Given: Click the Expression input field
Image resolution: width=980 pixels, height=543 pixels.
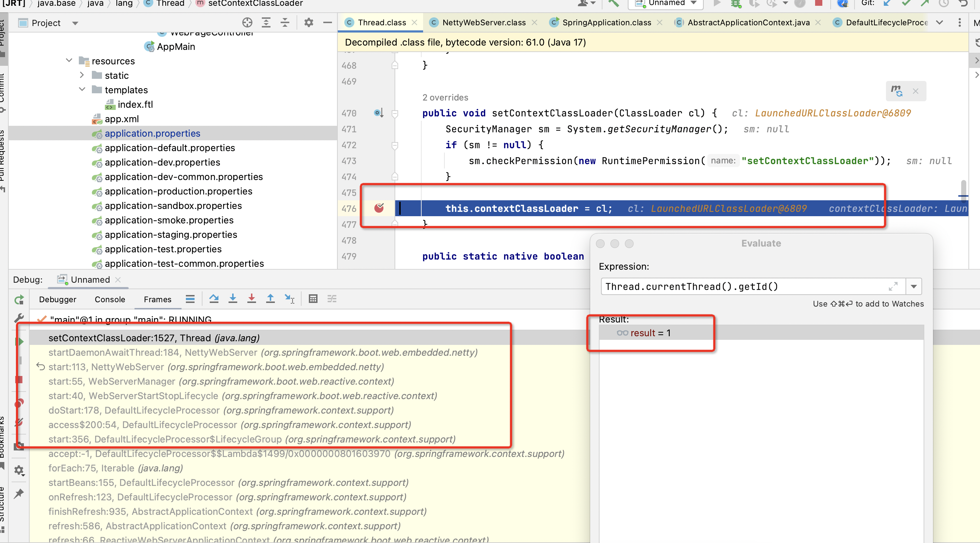Looking at the screenshot, I should 723,286.
